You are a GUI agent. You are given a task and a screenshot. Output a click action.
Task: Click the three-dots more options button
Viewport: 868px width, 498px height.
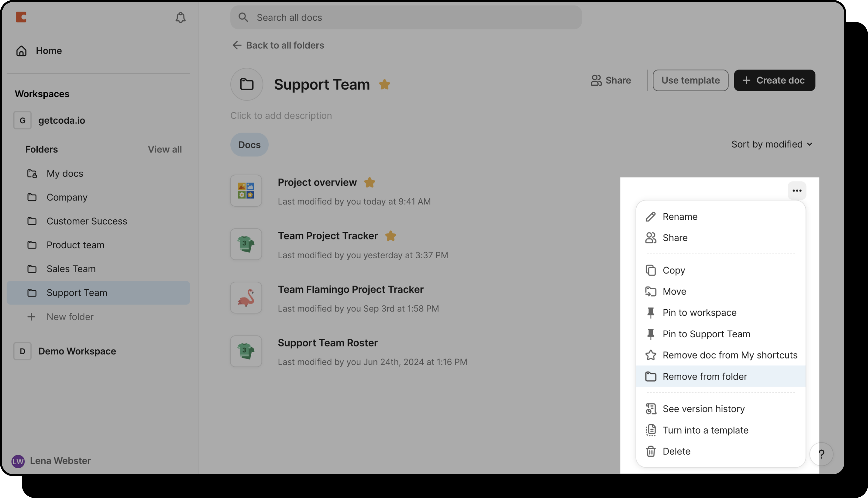pos(797,191)
